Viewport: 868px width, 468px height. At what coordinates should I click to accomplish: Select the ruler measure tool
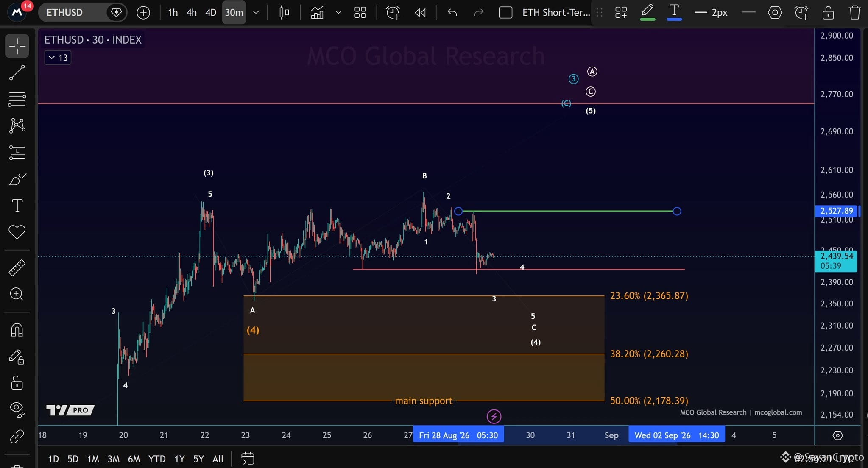pyautogui.click(x=17, y=267)
